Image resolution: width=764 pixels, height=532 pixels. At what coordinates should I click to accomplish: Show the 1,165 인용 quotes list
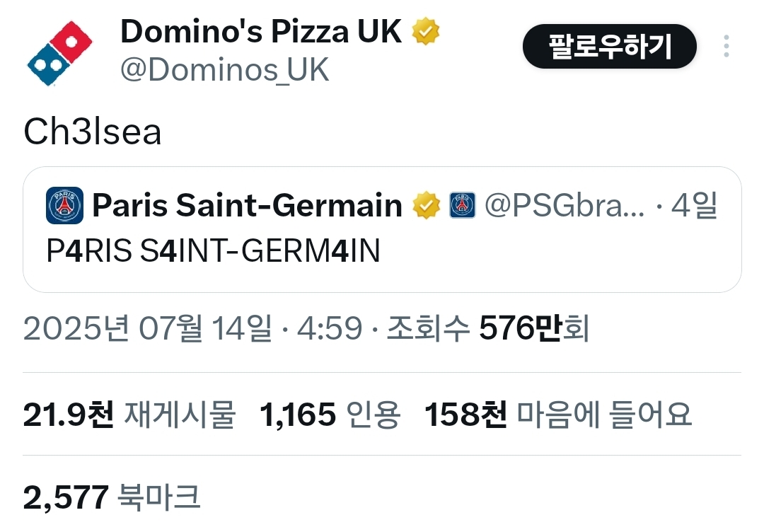point(330,415)
